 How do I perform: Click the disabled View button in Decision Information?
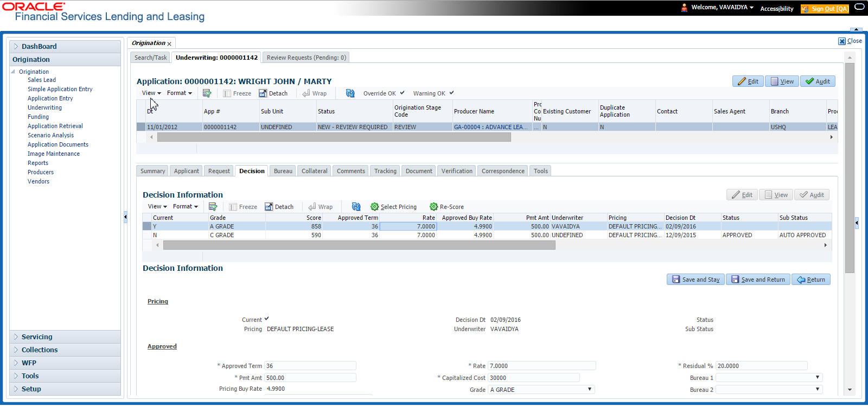coord(776,195)
